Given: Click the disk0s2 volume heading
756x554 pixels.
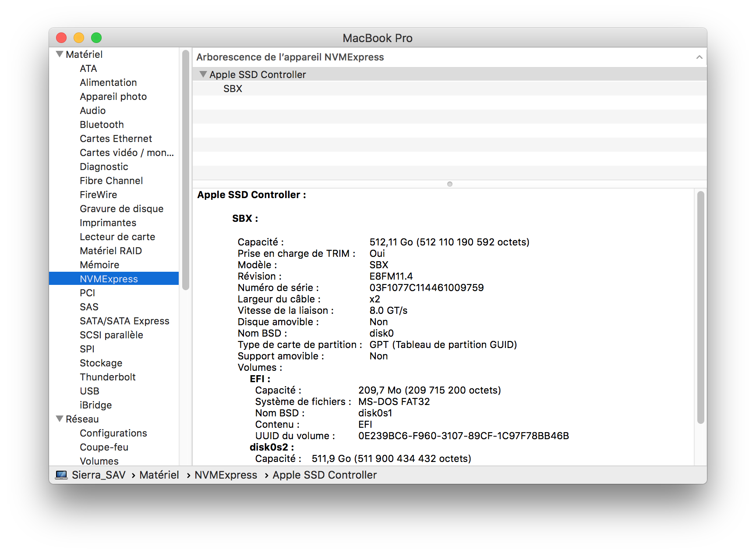Looking at the screenshot, I should tap(272, 447).
